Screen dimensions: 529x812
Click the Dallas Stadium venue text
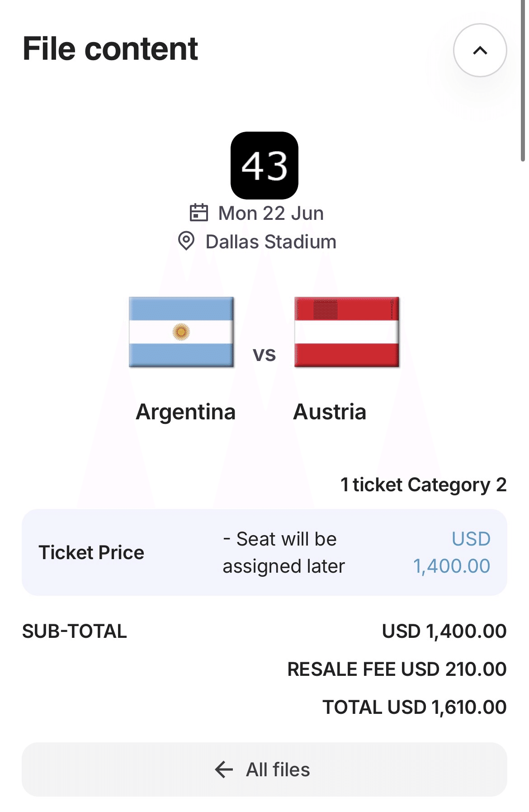point(271,242)
